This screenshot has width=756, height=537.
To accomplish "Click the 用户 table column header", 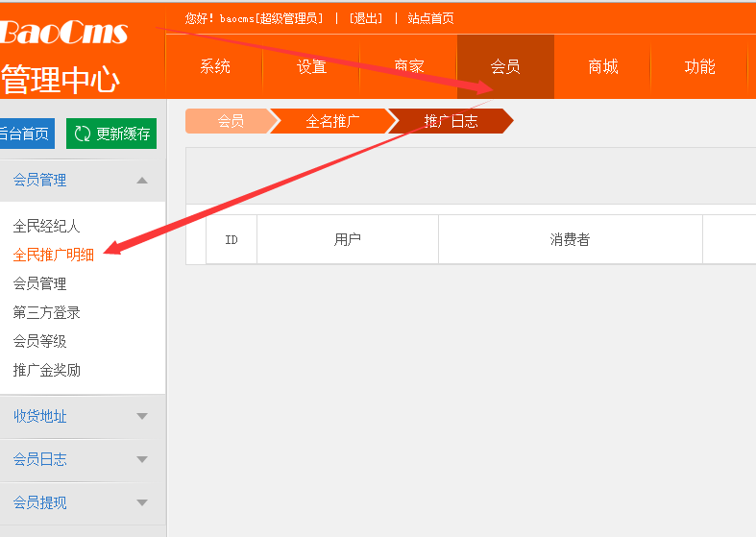I will pos(348,239).
